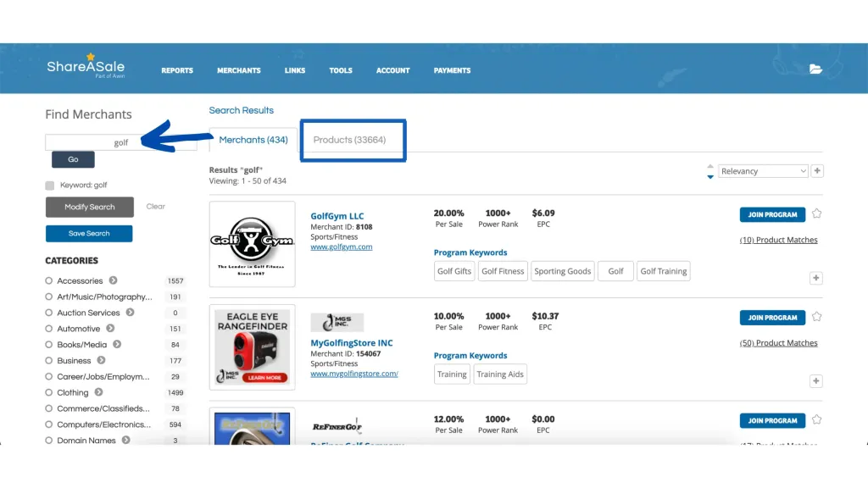Join the 12.00% per sale merchant's program
This screenshot has width=868, height=488.
pyautogui.click(x=772, y=420)
